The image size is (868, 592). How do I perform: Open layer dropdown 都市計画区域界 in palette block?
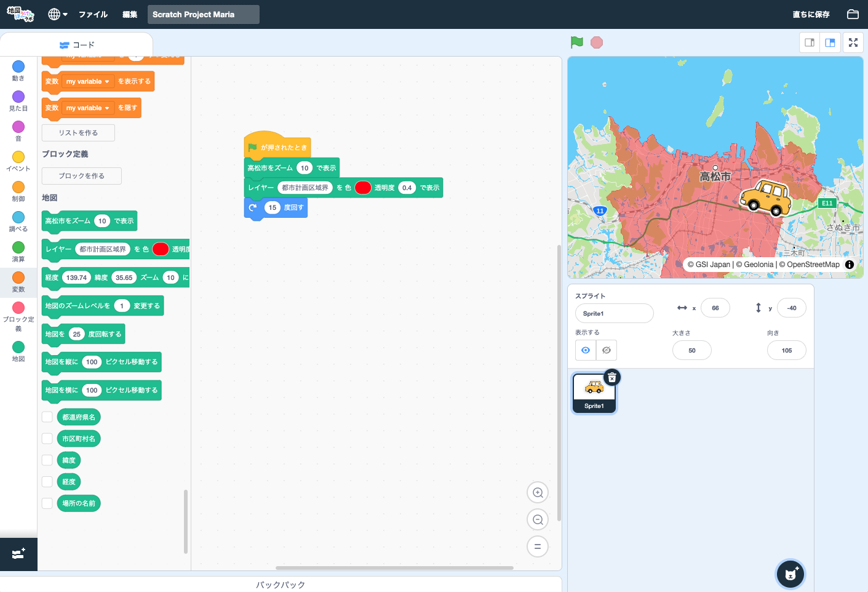[x=102, y=249]
